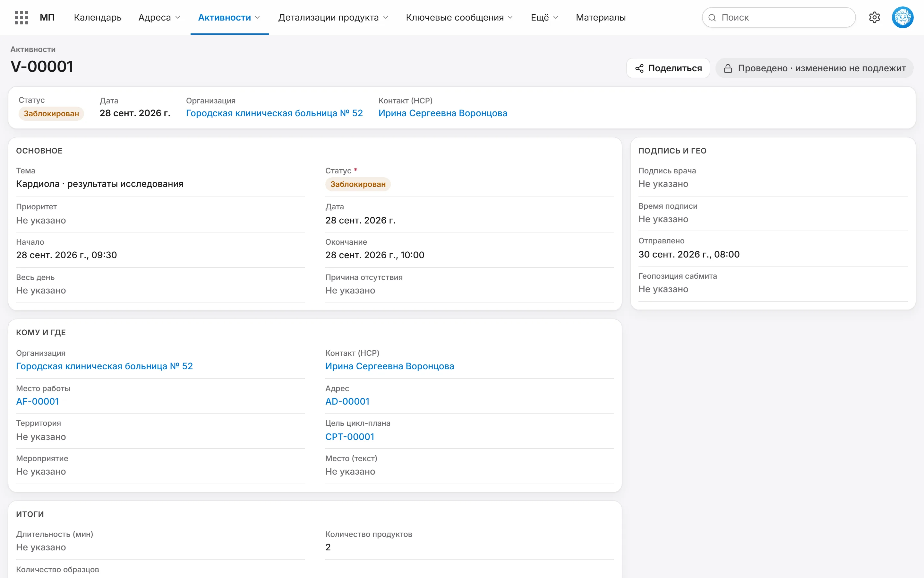Click the Количество продуктов value 2

tap(328, 547)
